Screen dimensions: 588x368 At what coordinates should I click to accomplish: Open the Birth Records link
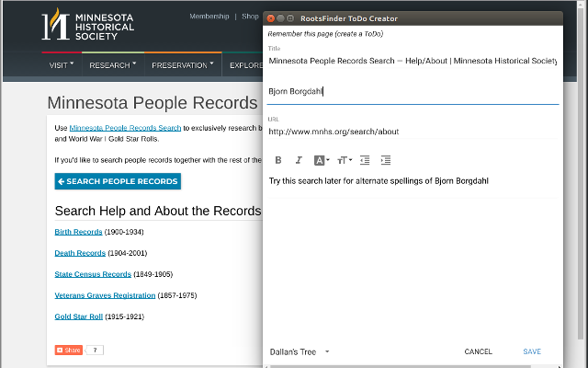(79, 232)
